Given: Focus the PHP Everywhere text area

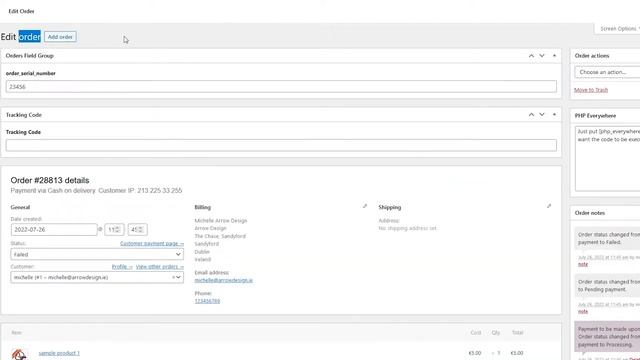Looking at the screenshot, I should [607, 158].
